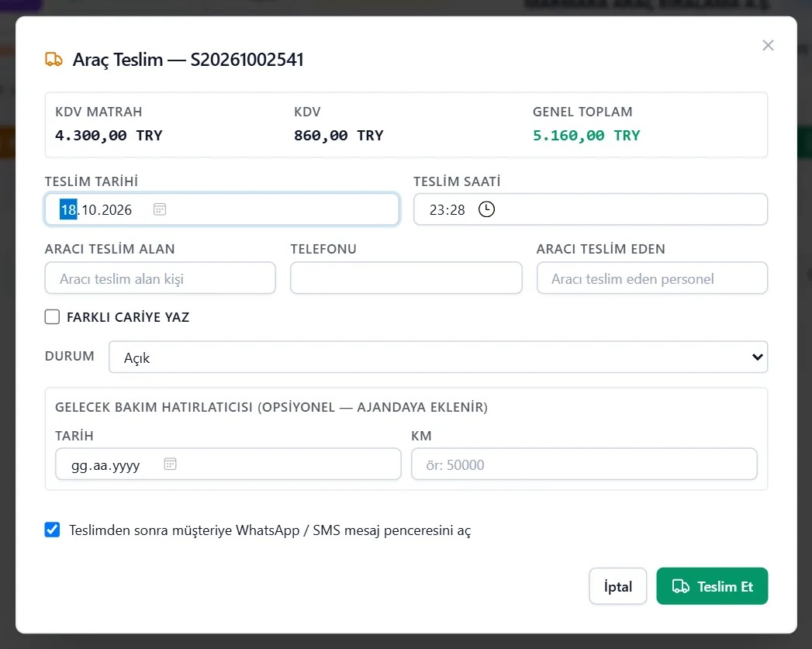Open the Teslim Saati clock picker icon
The height and width of the screenshot is (649, 812).
click(486, 209)
